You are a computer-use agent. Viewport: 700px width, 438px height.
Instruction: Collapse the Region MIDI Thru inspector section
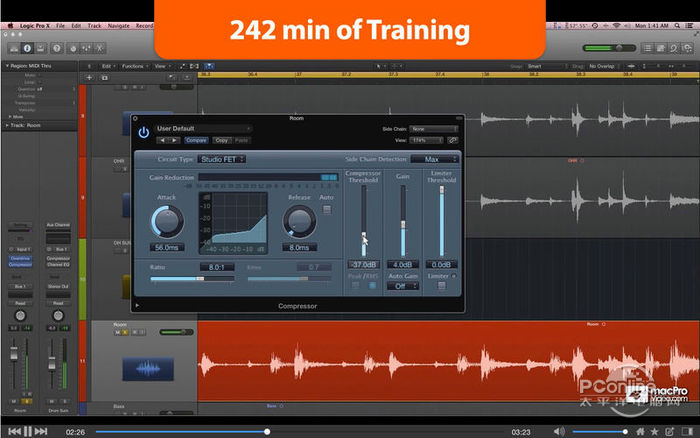click(x=7, y=66)
